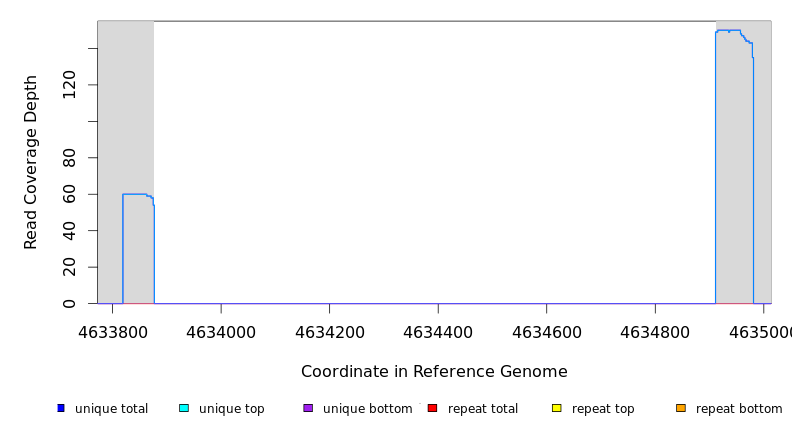
Task: Click the cyan 'unique top' legend swatch
Action: pos(184,408)
